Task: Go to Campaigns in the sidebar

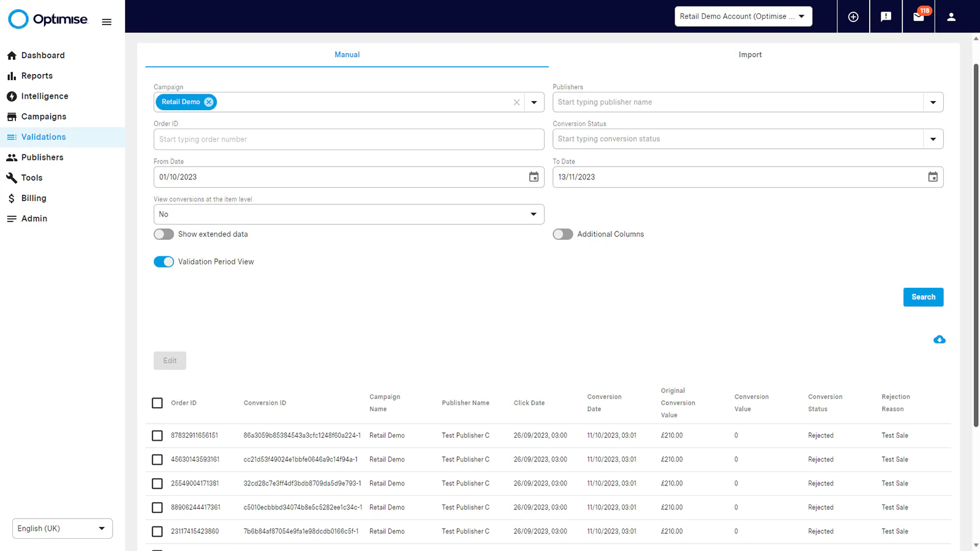Action: click(43, 116)
